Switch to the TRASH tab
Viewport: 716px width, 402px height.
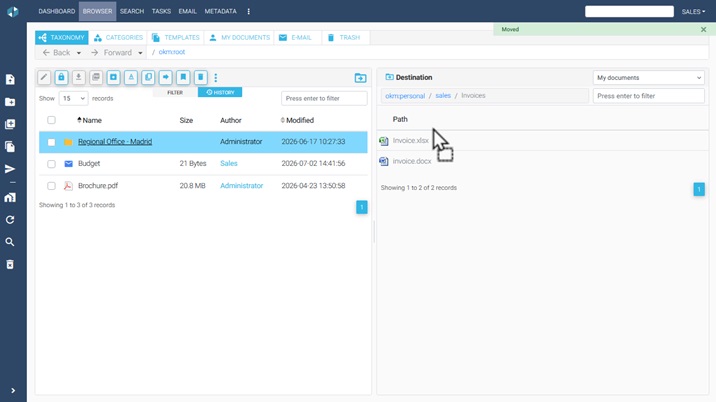pos(344,37)
